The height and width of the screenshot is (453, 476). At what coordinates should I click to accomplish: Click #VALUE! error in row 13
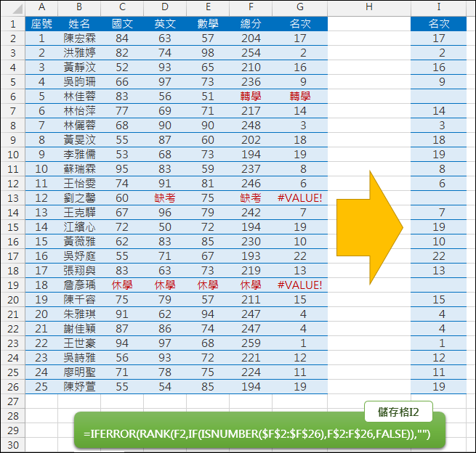pyautogui.click(x=300, y=198)
